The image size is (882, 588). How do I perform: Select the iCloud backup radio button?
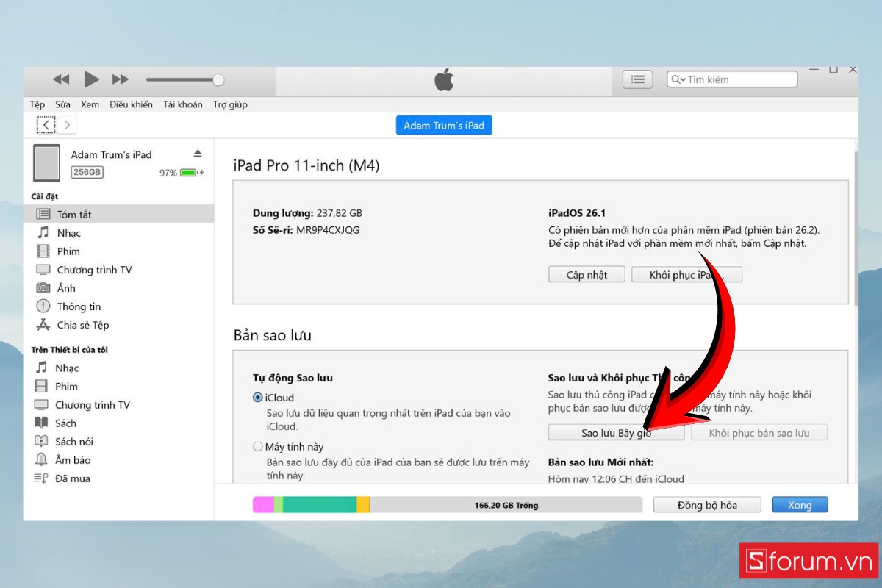tap(258, 397)
